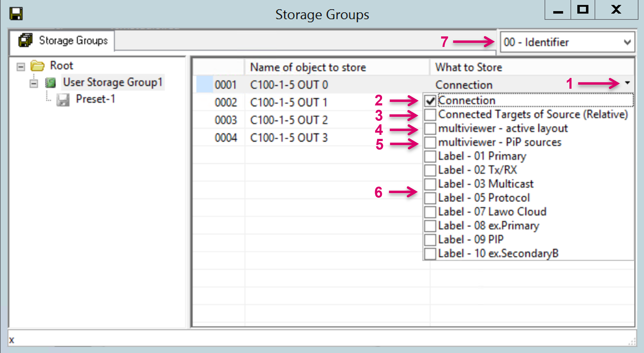The image size is (644, 353).
Task: Check multiviewer - active layout option
Action: click(430, 129)
